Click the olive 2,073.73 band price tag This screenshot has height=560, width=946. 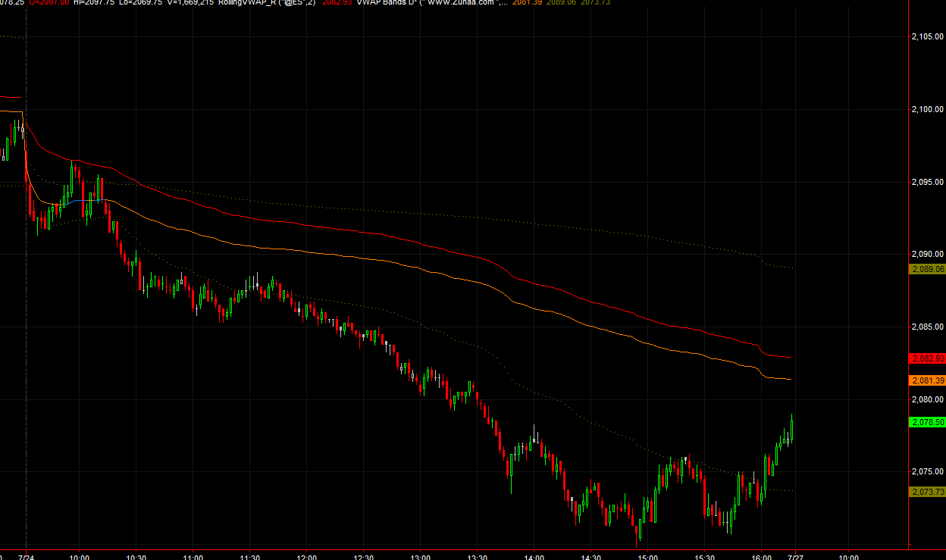point(926,492)
